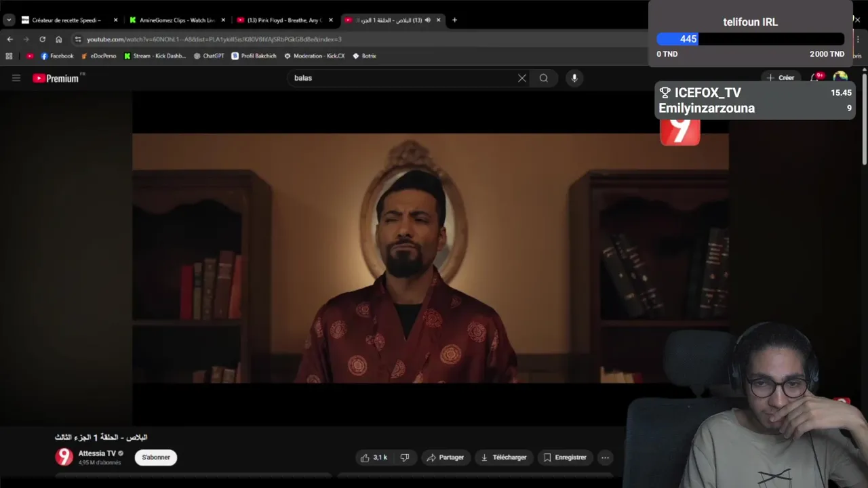Open eDocPerso bookmark

99,56
